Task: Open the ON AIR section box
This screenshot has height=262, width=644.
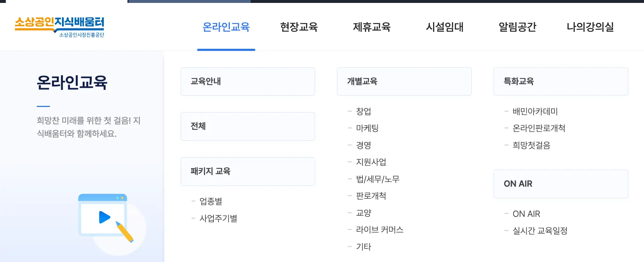Action: point(561,184)
